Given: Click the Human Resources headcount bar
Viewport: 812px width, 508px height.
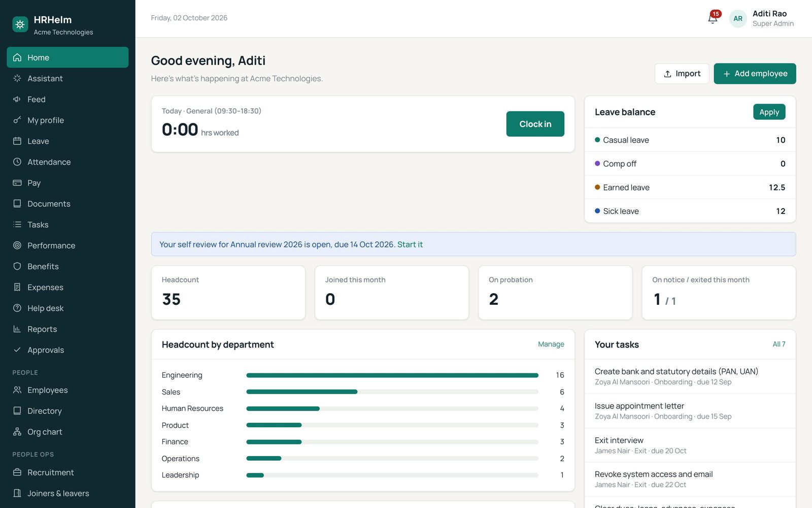Looking at the screenshot, I should 392,408.
